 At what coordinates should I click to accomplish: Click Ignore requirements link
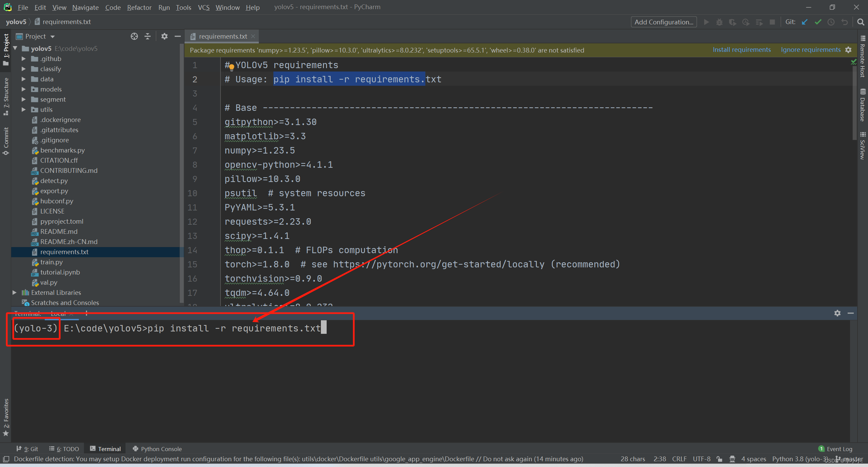811,50
